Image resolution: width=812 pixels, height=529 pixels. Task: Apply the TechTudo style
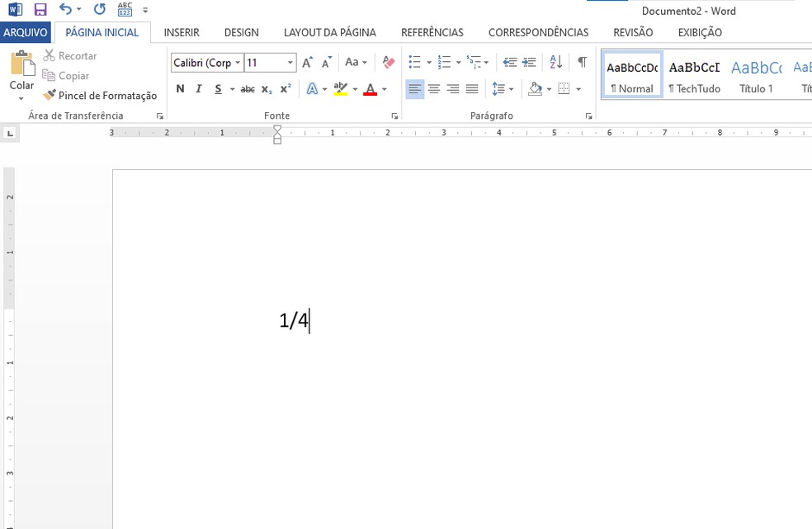click(x=694, y=78)
